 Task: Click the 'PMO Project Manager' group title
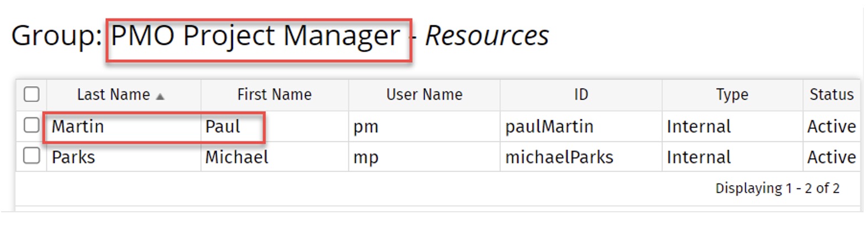click(255, 36)
